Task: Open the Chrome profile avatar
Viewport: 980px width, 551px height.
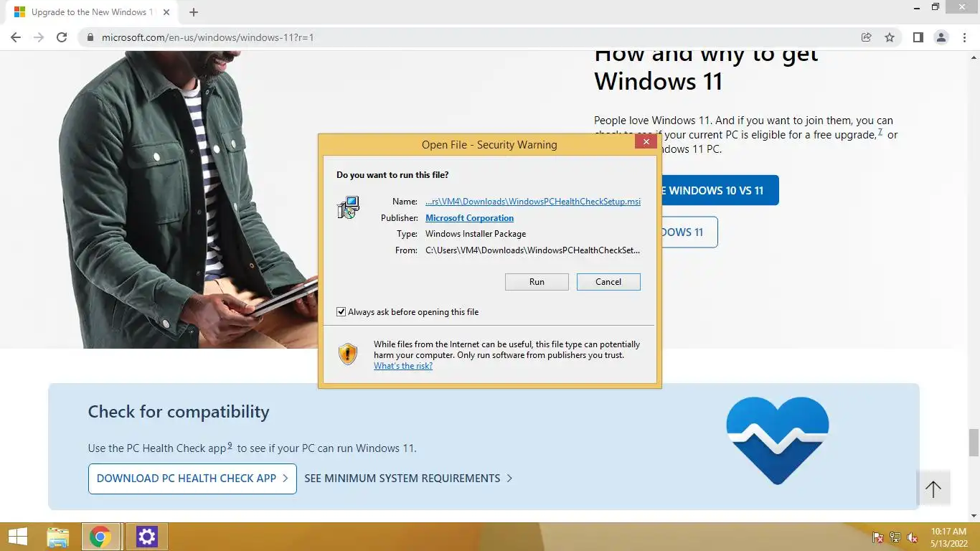Action: (941, 37)
